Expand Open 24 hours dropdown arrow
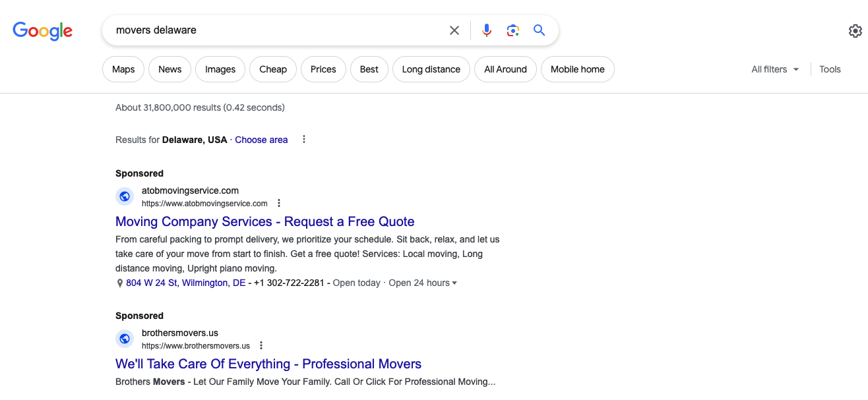 [x=454, y=283]
